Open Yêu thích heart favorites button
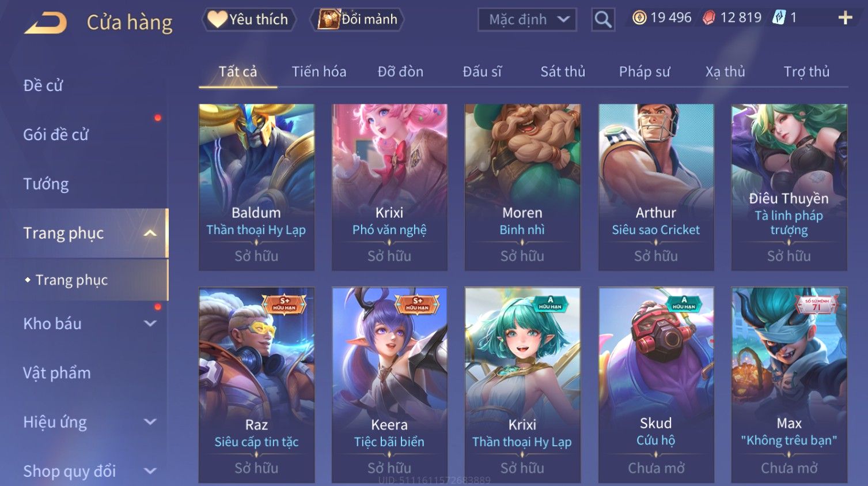Image resolution: width=868 pixels, height=486 pixels. pos(249,20)
